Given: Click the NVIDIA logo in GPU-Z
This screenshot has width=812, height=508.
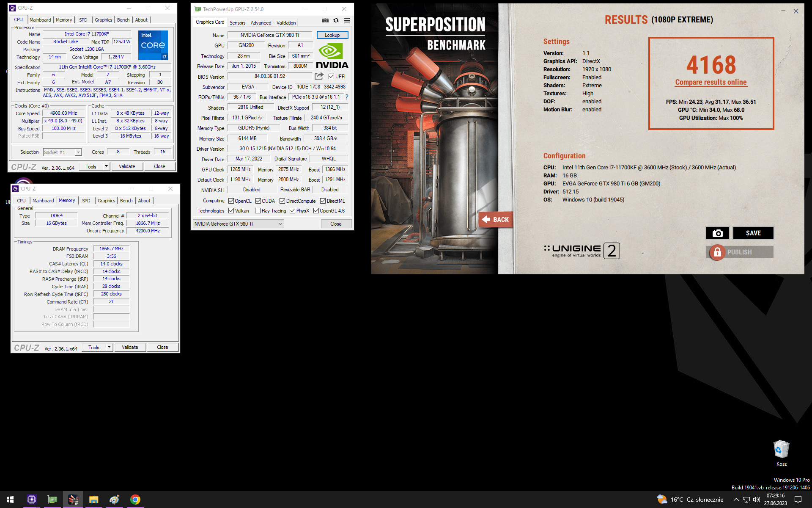Looking at the screenshot, I should point(332,56).
